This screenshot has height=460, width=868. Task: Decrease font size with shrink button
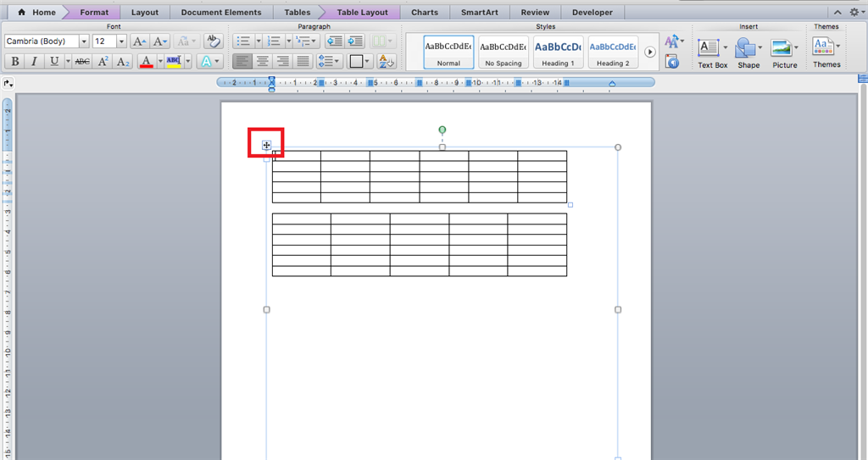click(160, 42)
